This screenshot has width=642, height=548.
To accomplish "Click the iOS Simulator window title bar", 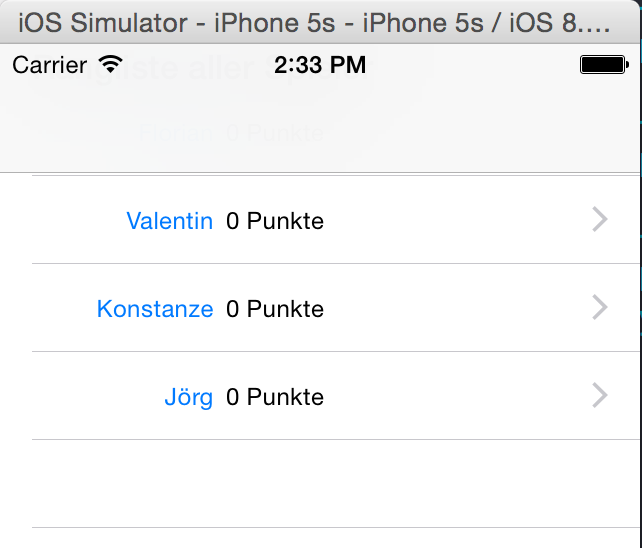I will tap(319, 22).
